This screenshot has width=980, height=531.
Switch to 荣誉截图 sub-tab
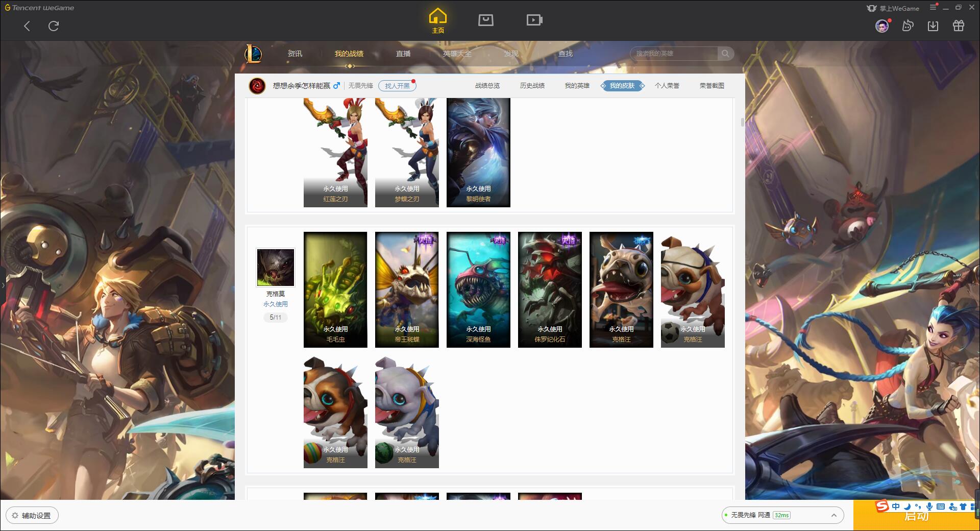712,86
